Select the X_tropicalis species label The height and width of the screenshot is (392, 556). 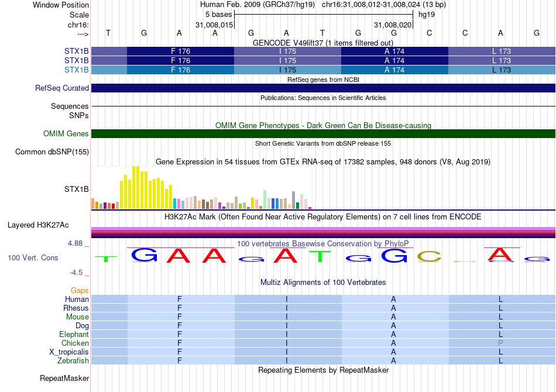tap(69, 352)
